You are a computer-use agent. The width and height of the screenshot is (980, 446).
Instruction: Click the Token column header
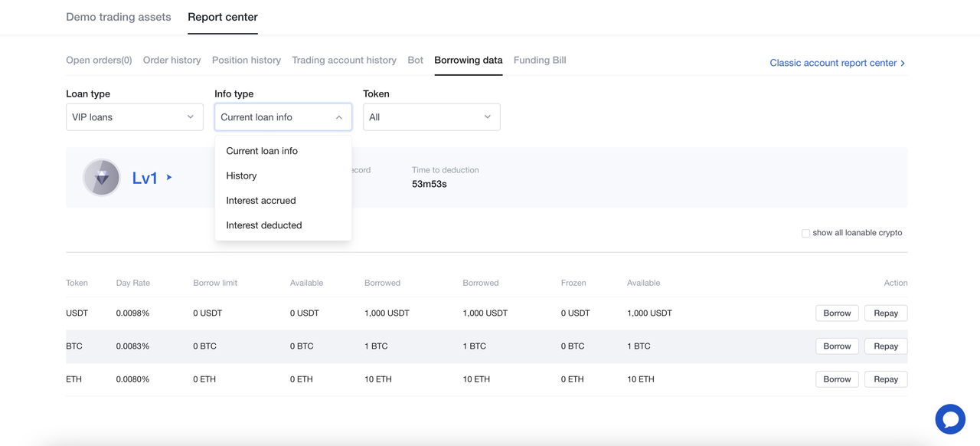[77, 283]
